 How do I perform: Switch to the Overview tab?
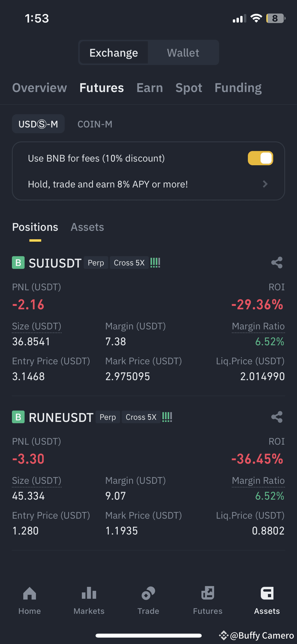(39, 88)
